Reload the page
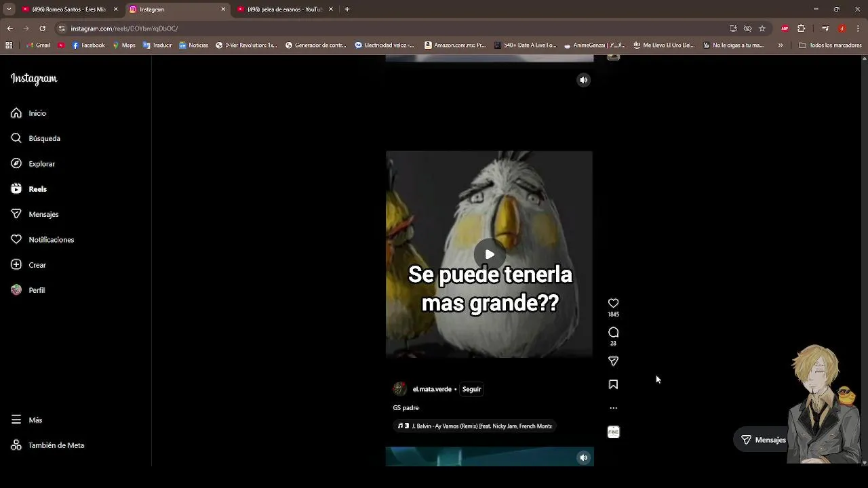The height and width of the screenshot is (488, 868). [x=42, y=28]
